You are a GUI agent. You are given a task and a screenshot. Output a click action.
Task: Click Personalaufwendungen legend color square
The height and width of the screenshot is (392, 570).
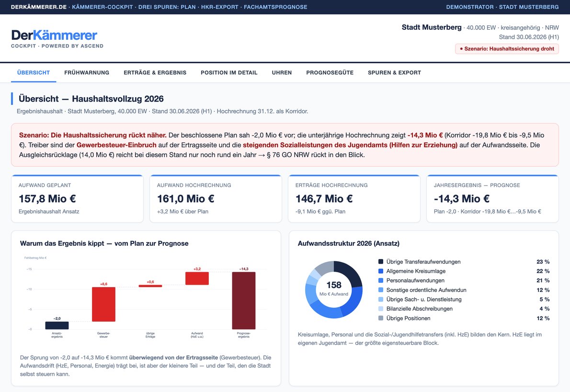click(x=381, y=280)
